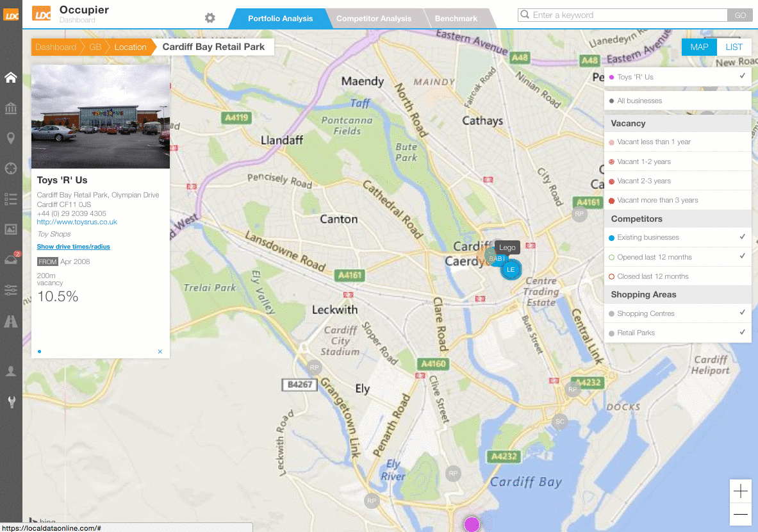Click the wrench tools sidebar icon
Image resolution: width=758 pixels, height=532 pixels.
click(x=12, y=401)
